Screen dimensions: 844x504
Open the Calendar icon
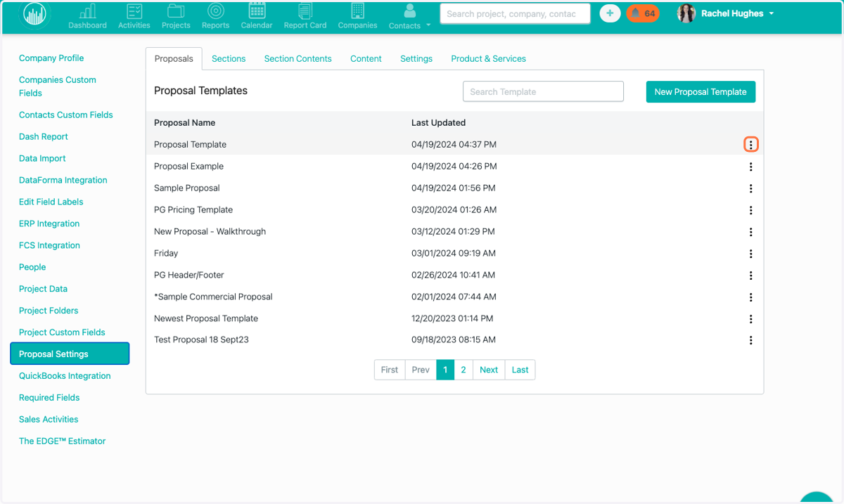tap(257, 11)
